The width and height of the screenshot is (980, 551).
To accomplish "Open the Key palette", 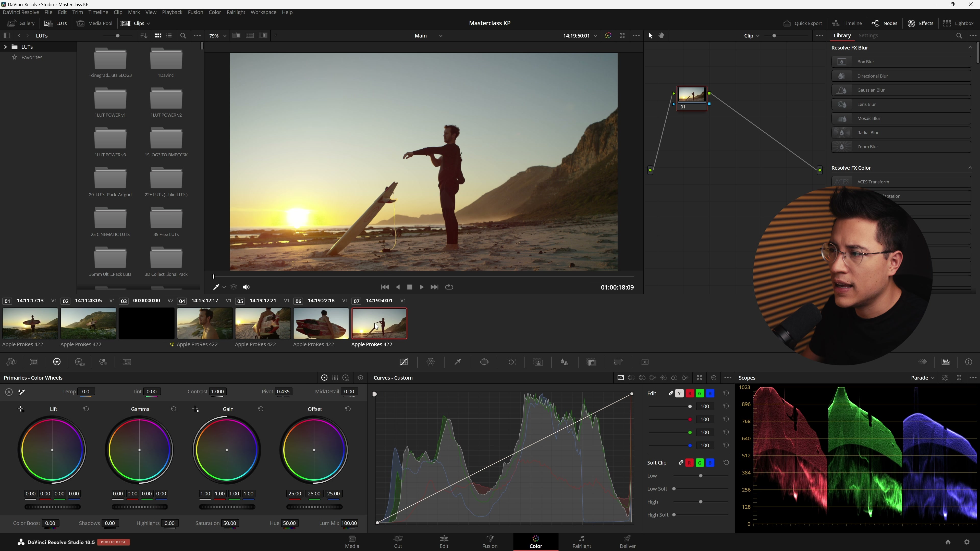I will [x=592, y=362].
